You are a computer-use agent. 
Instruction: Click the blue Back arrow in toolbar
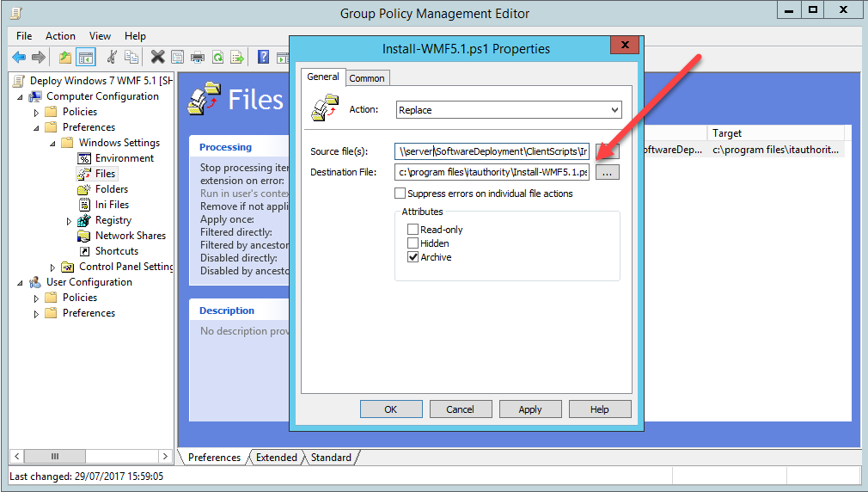click(19, 57)
